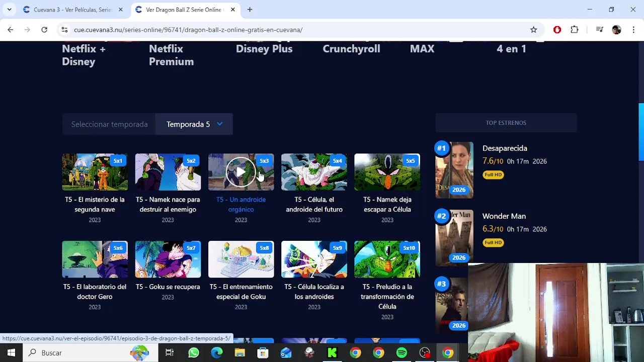Open the #3 ranked movie poster
The image size is (644, 362).
pos(452,306)
